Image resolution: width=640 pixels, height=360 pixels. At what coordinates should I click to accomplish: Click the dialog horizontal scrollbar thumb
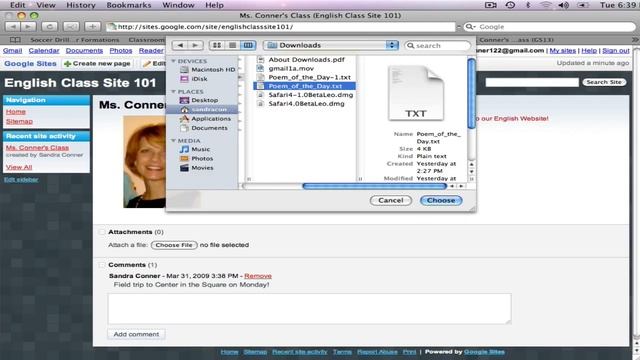click(374, 186)
